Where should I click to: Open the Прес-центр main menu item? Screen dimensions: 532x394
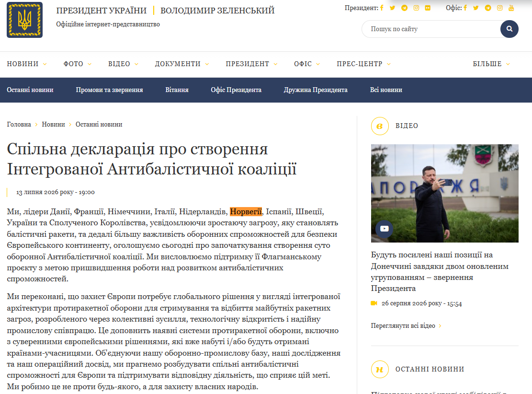[x=360, y=64]
